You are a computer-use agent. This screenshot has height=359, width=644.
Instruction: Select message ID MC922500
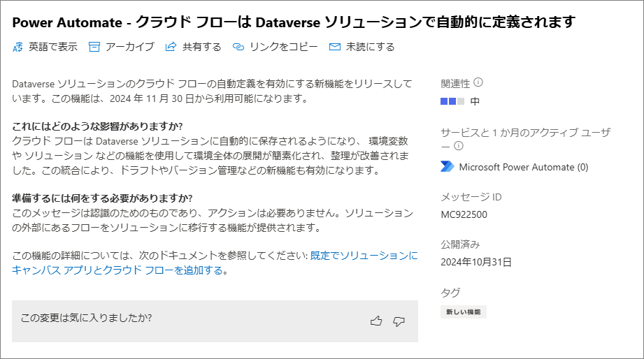[x=464, y=214]
